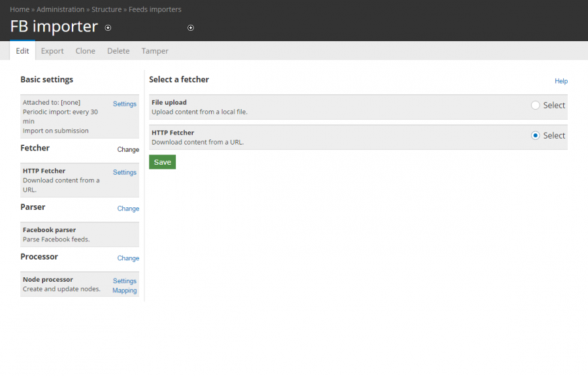The image size is (588, 376).
Task: Select the HTTP Fetcher radio button
Action: pos(535,135)
